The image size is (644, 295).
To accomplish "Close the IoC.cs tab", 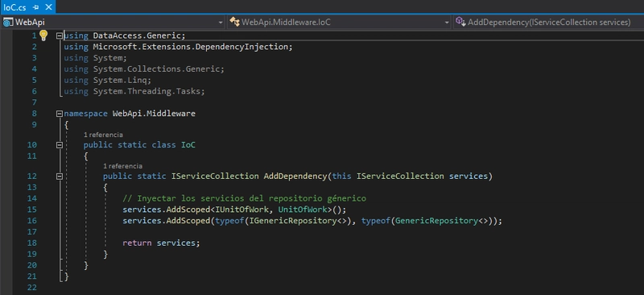I will pos(48,7).
